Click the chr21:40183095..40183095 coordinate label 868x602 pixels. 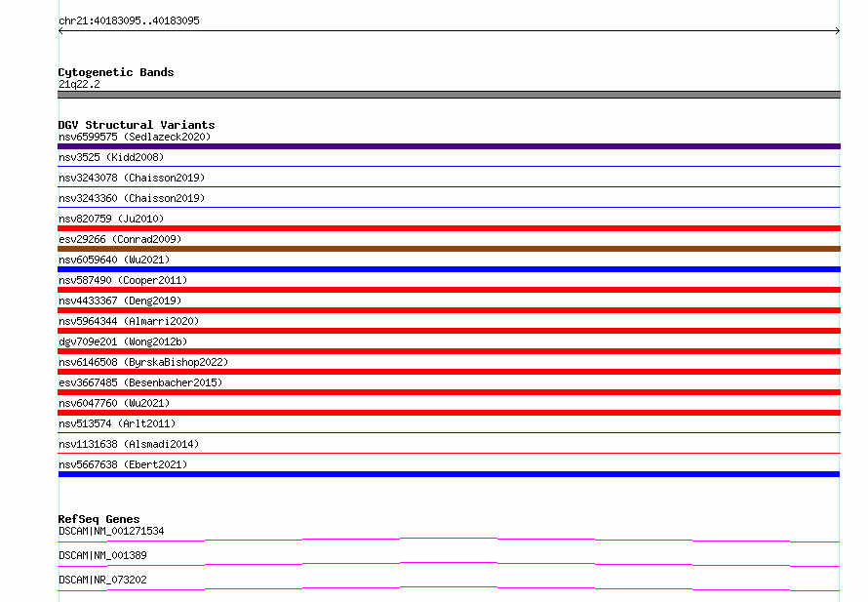tap(129, 20)
